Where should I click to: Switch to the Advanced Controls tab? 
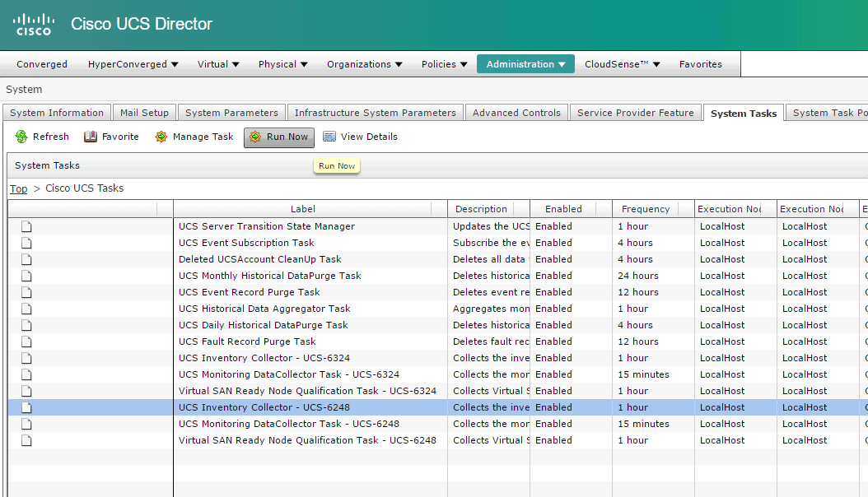516,113
